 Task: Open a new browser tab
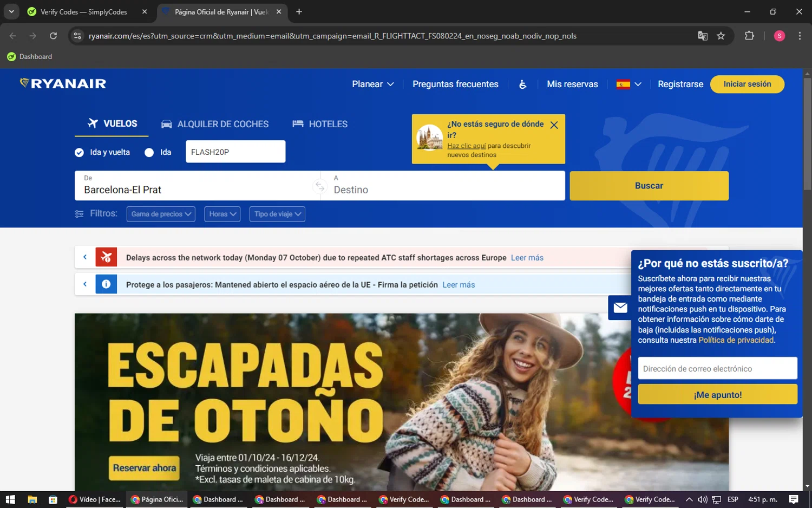coord(299,11)
